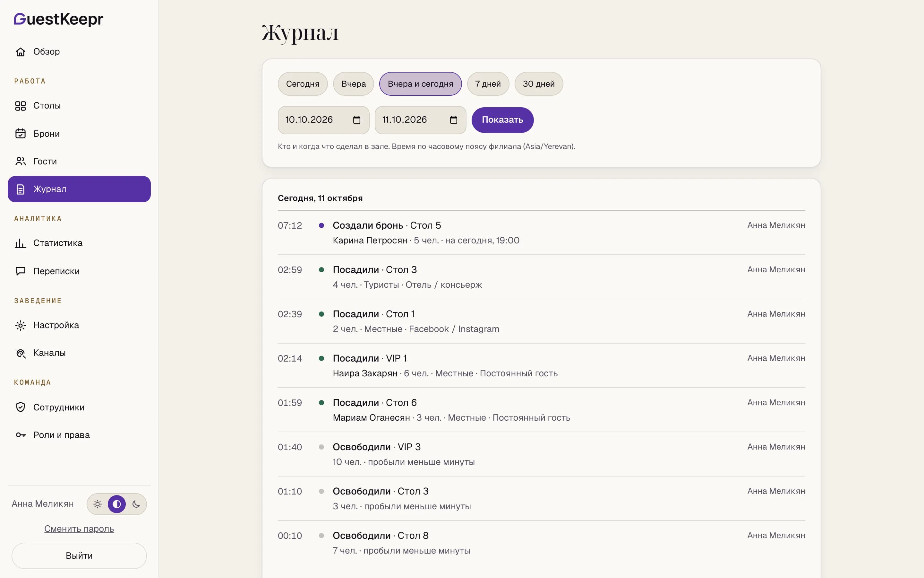Viewport: 924px width, 578px height.
Task: Click the Карина Петросян booking details
Action: tap(426, 241)
